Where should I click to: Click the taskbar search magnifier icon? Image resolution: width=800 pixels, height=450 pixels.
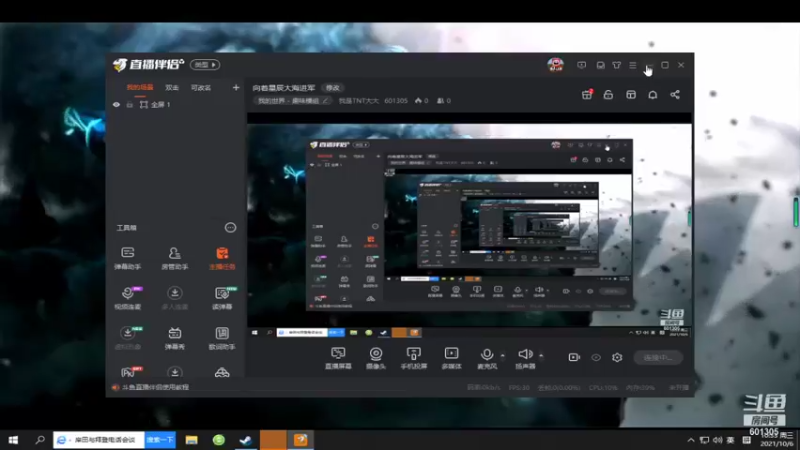coord(40,440)
